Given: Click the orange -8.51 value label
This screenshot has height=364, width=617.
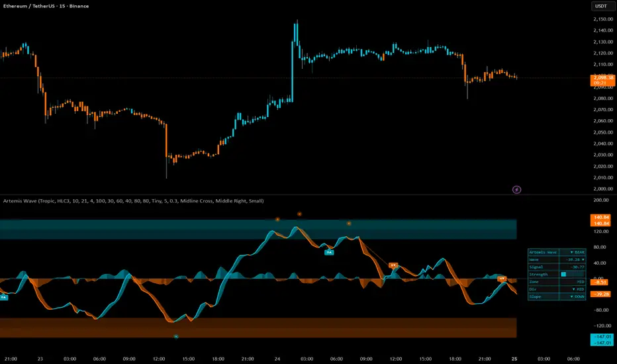Looking at the screenshot, I should pyautogui.click(x=600, y=282).
